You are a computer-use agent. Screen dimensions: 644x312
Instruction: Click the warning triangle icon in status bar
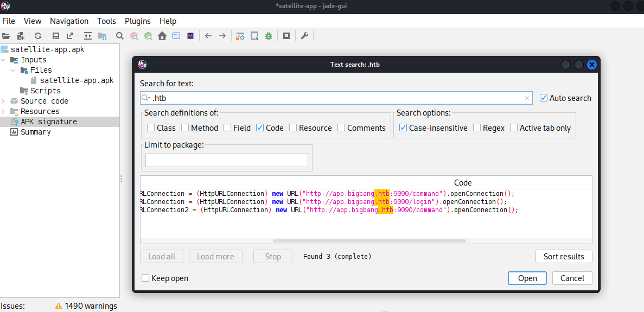59,306
